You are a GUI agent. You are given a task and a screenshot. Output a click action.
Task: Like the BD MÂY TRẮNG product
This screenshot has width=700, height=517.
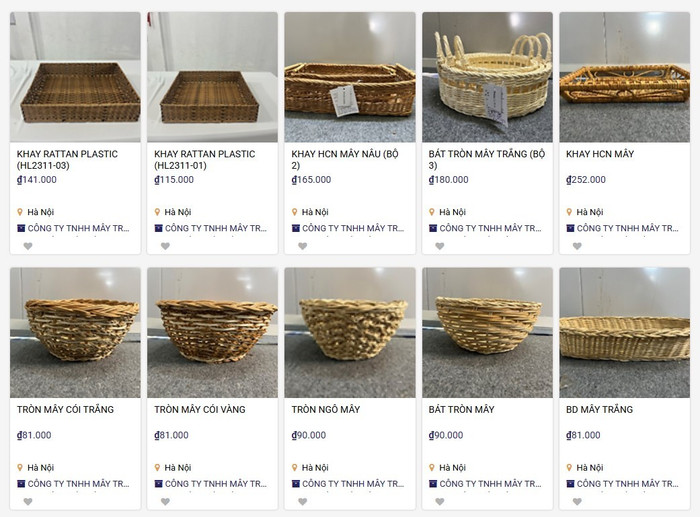[x=576, y=501]
